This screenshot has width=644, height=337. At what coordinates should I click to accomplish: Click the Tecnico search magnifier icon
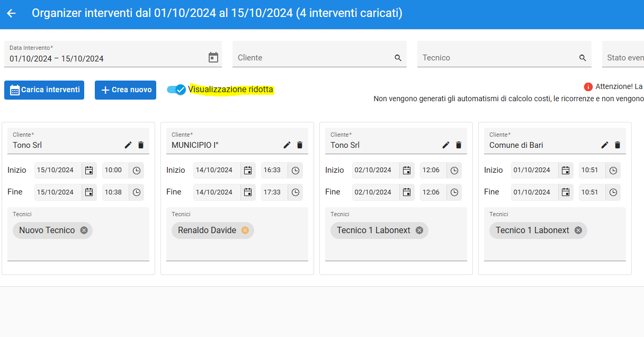tap(583, 58)
